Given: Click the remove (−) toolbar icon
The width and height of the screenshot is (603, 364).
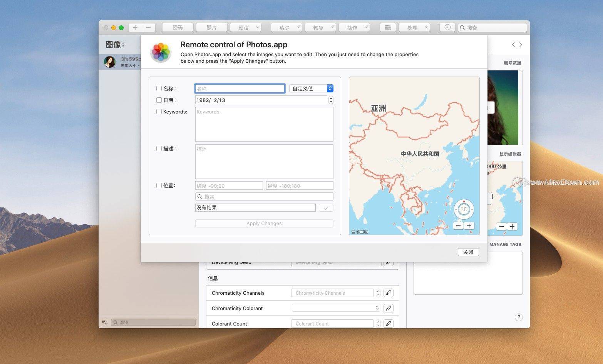Looking at the screenshot, I should point(149,27).
